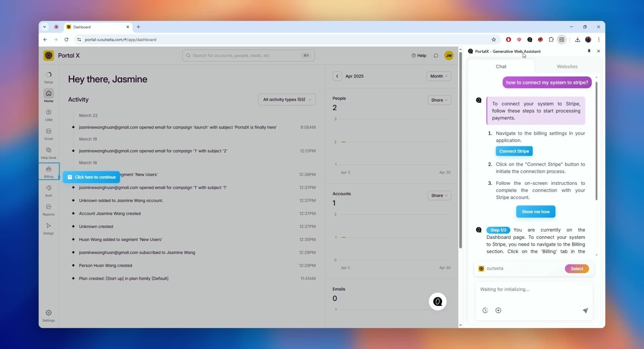Image resolution: width=644 pixels, height=349 pixels.
Task: Focus the accounts search field
Action: click(248, 56)
